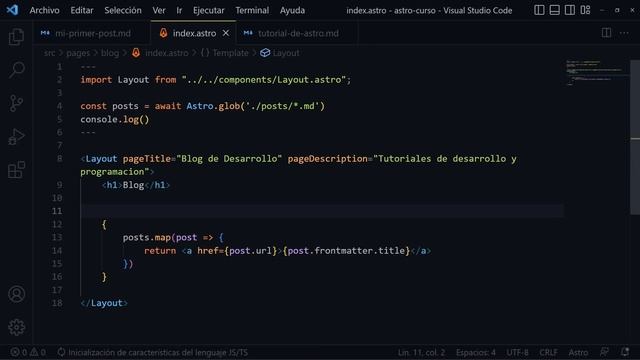The height and width of the screenshot is (360, 640).
Task: Click the blog breadcrumb segment
Action: point(110,53)
